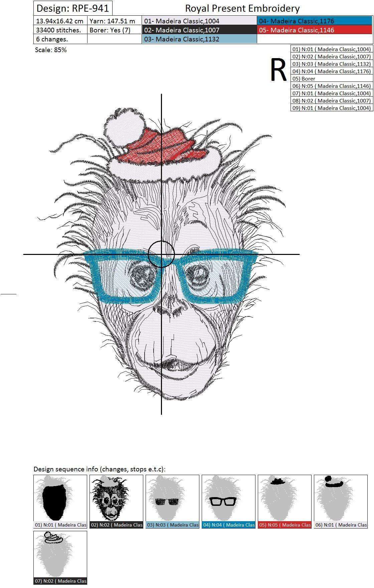
Task: Select sequence row 01) N:01 Madeira Classic,1004
Action: [x=332, y=49]
